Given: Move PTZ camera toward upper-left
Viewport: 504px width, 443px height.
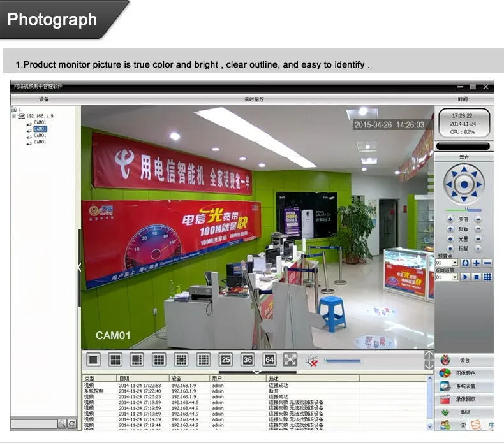Looking at the screenshot, I should (454, 174).
